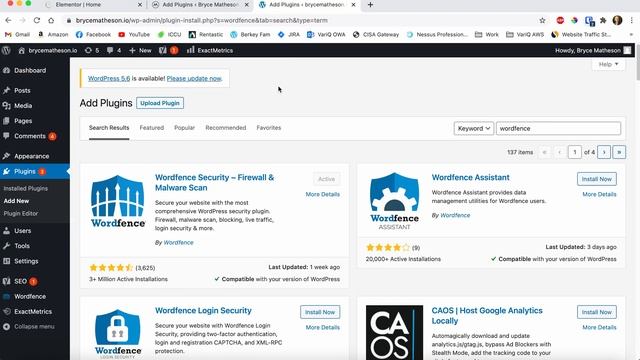Select the Search Results tab
This screenshot has height=360, width=640.
(109, 128)
